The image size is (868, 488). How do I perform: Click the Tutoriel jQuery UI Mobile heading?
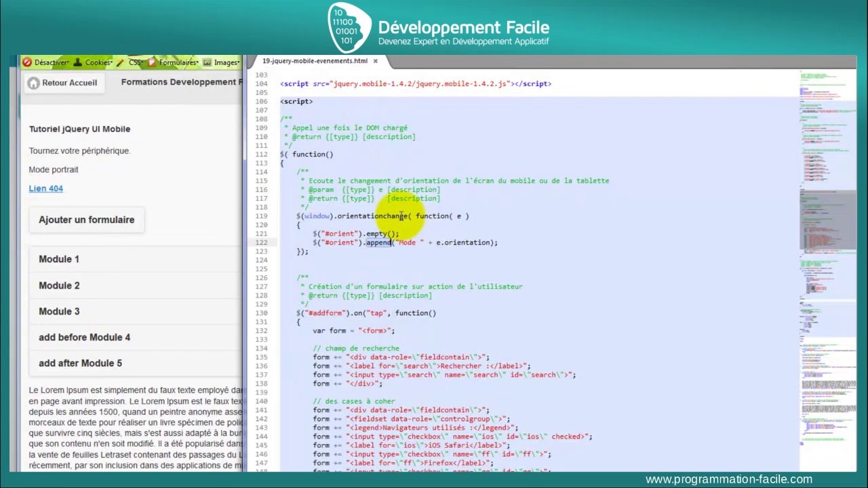point(79,129)
